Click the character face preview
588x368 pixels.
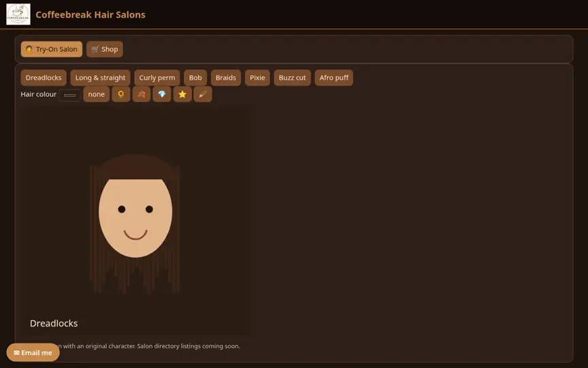click(135, 219)
